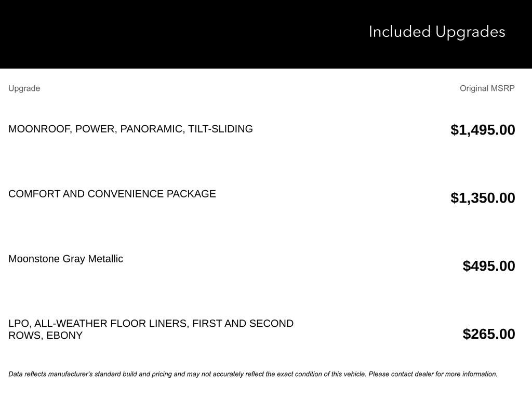Click the word Metallic in the paint row

pos(105,259)
